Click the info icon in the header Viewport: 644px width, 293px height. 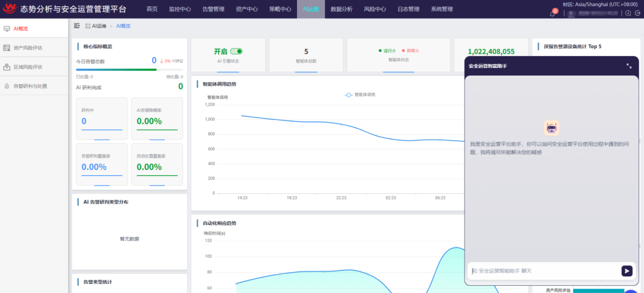click(x=628, y=13)
